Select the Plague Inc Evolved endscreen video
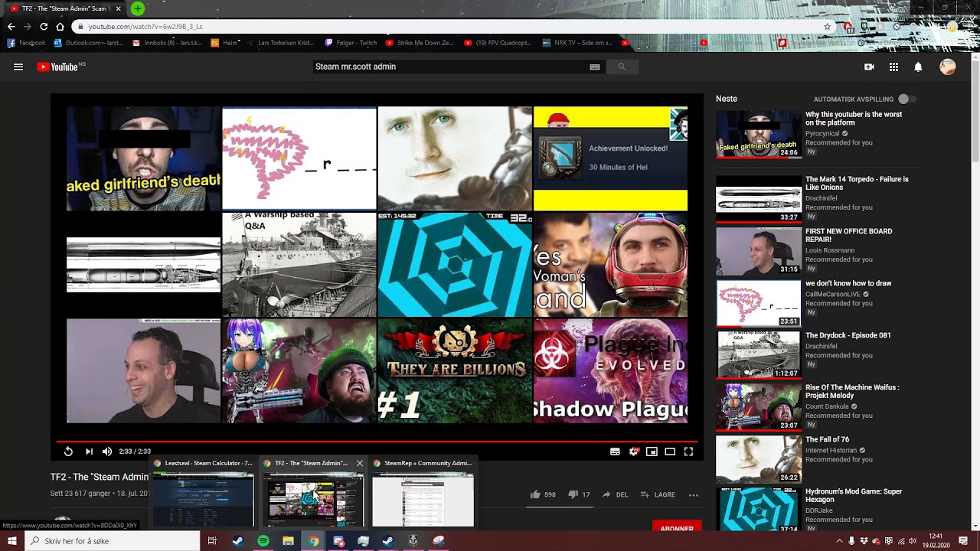Screen dimensions: 980x551 [x=610, y=370]
